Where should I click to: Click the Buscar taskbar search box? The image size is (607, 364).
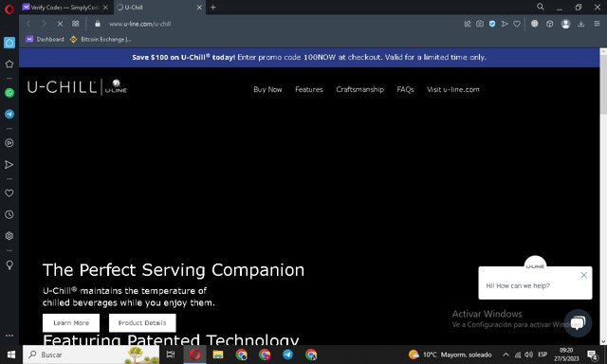click(91, 355)
